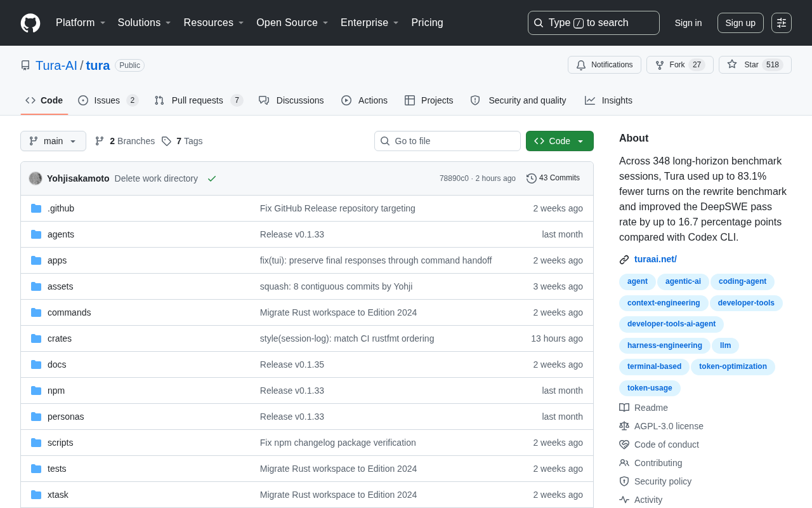
Task: Click the folder icon for commands
Action: point(36,312)
